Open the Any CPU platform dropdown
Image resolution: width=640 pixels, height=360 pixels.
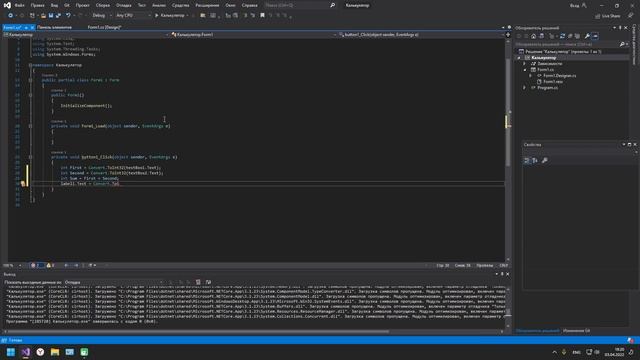pos(133,16)
